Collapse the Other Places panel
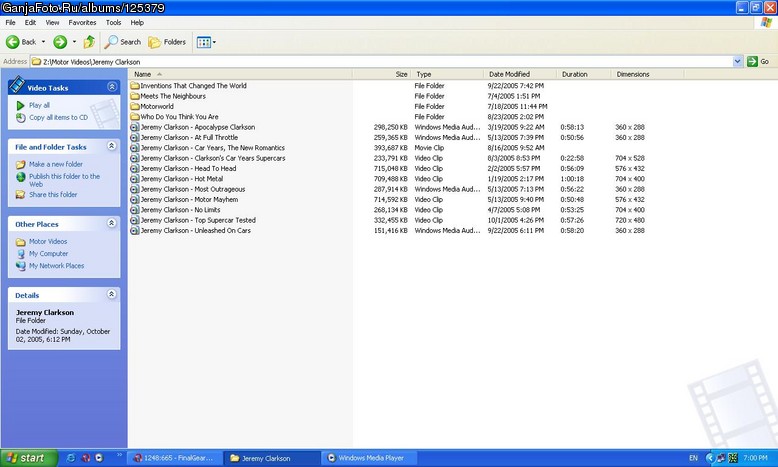Image resolution: width=778 pixels, height=467 pixels. pyautogui.click(x=112, y=223)
